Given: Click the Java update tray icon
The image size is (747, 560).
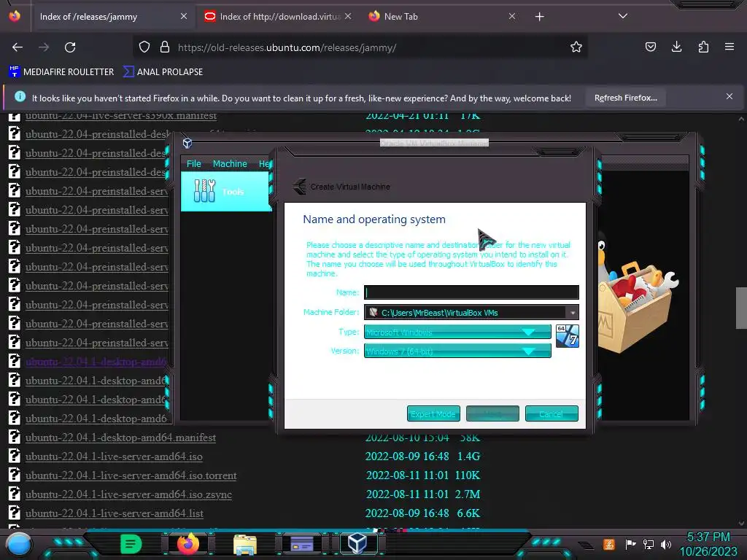Looking at the screenshot, I should point(609,544).
